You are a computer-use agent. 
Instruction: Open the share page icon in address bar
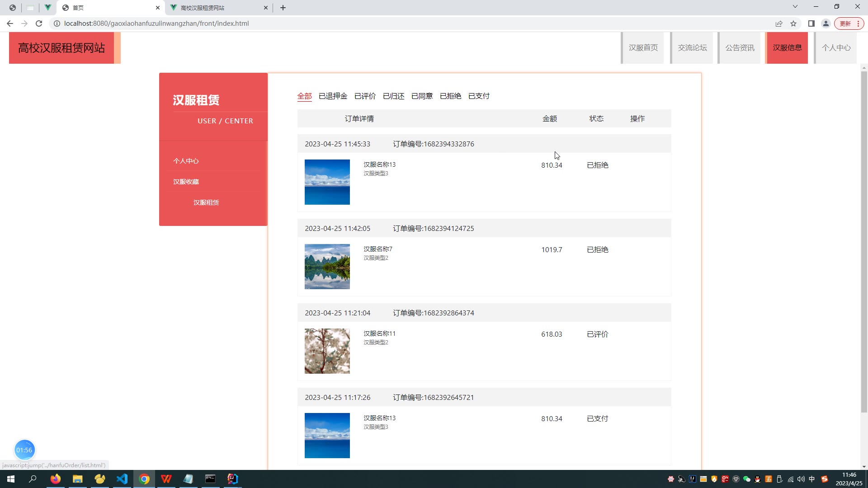pyautogui.click(x=779, y=23)
